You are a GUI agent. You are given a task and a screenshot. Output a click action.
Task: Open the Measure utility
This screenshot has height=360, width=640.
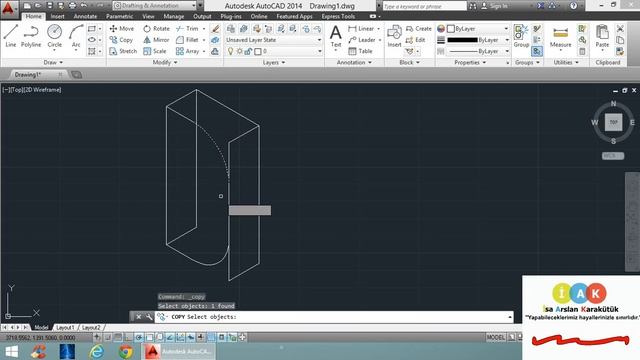click(560, 38)
